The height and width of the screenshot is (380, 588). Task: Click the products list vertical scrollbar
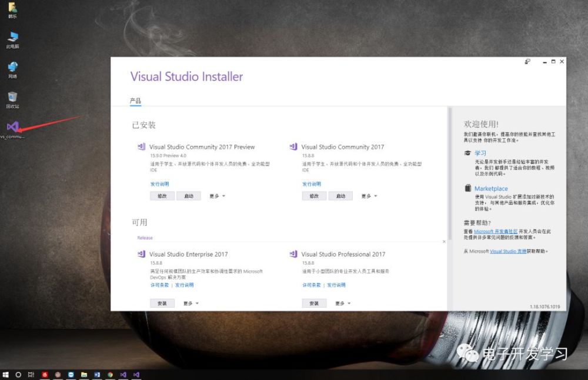point(449,172)
